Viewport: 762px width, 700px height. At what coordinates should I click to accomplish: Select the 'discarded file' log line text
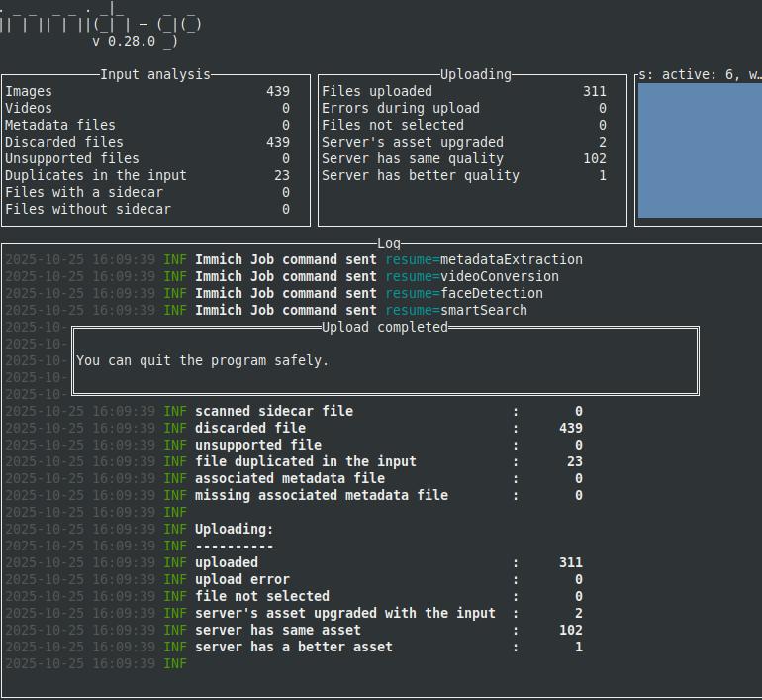coord(250,428)
